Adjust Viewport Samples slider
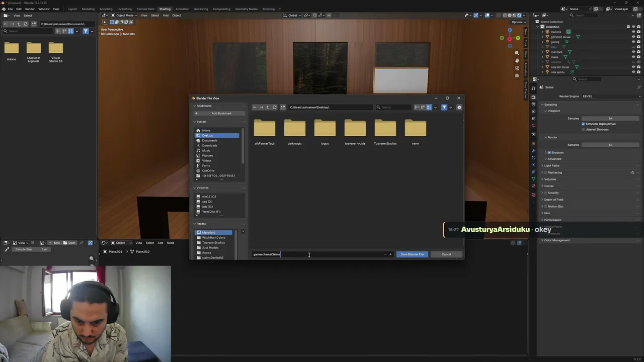The image size is (644, 362). (x=610, y=118)
